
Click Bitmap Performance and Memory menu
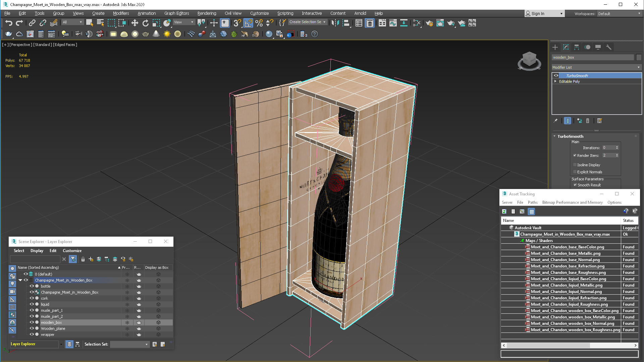[x=572, y=202]
